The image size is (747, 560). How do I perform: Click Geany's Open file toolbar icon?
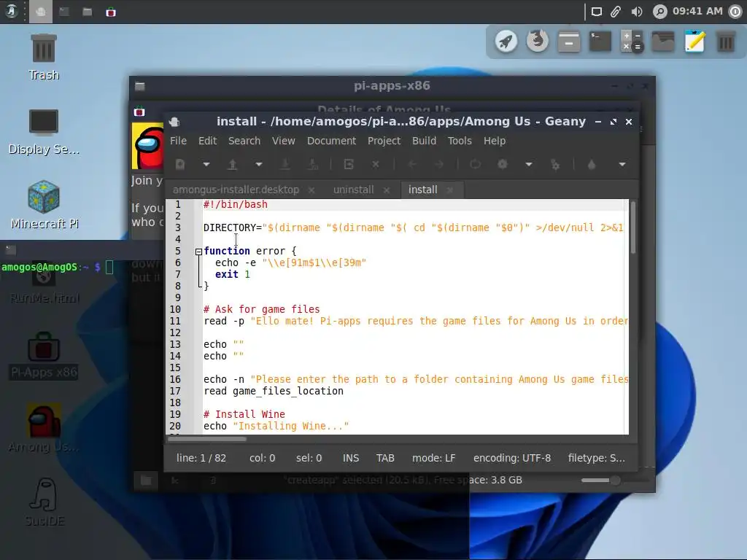[x=233, y=164]
